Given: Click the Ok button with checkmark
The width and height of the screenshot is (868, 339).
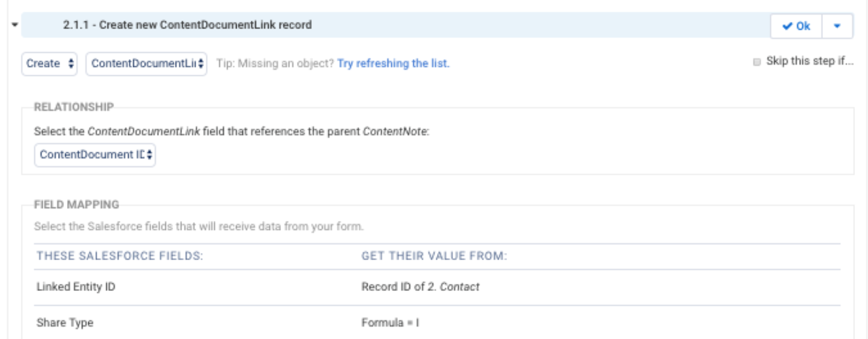Looking at the screenshot, I should (x=796, y=27).
